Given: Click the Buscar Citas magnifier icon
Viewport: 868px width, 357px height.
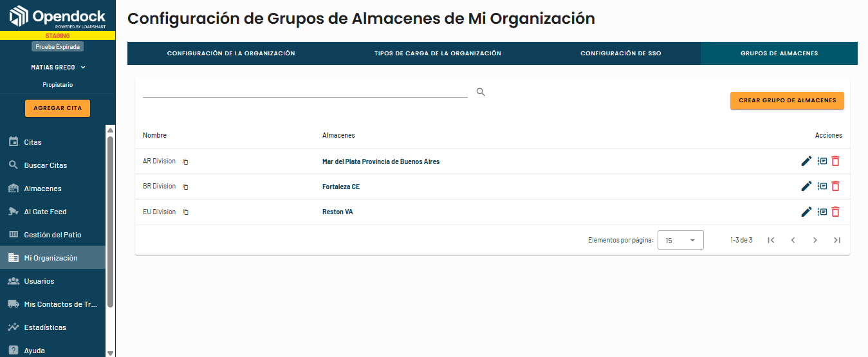Looking at the screenshot, I should [x=13, y=165].
